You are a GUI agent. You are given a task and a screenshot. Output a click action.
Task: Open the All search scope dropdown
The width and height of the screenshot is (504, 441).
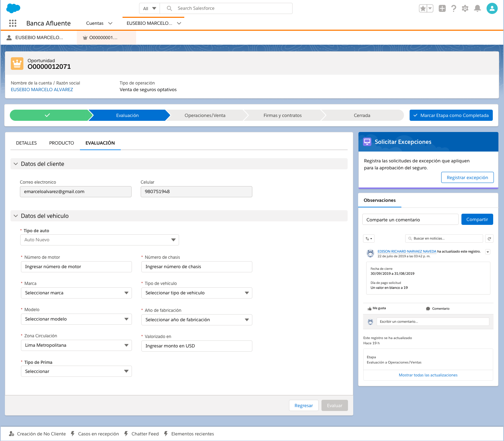click(149, 8)
